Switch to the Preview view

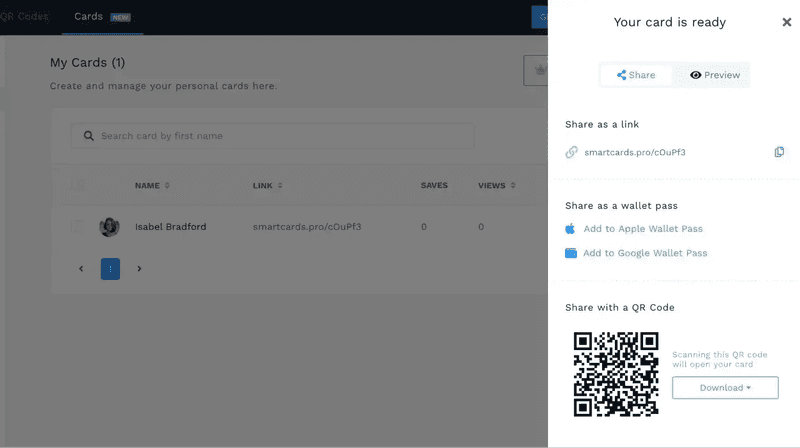(x=715, y=75)
